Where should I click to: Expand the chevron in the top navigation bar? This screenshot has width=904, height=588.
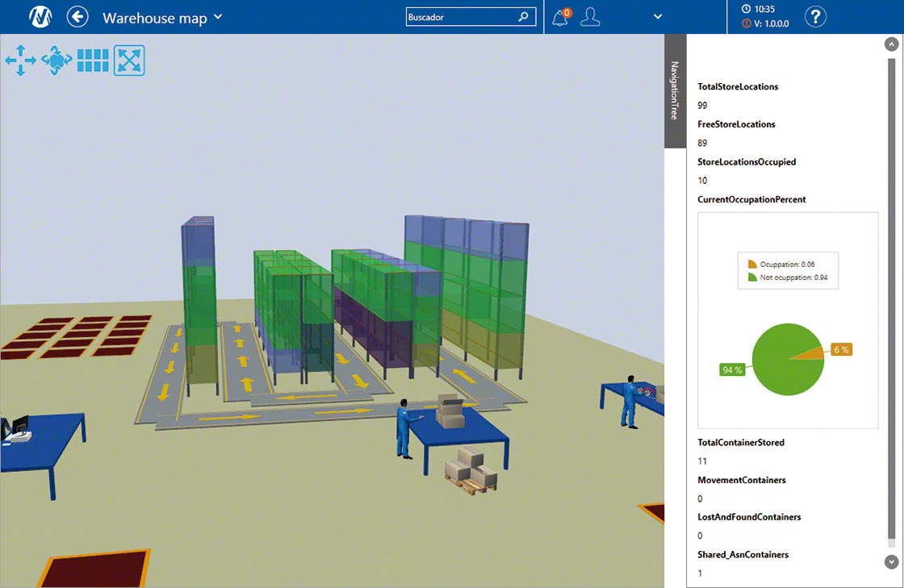tap(657, 16)
